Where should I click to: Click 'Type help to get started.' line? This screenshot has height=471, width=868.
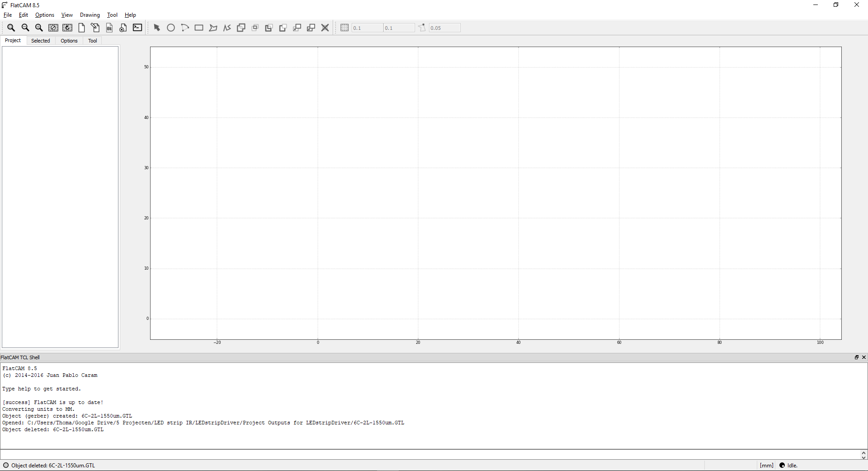(42, 389)
